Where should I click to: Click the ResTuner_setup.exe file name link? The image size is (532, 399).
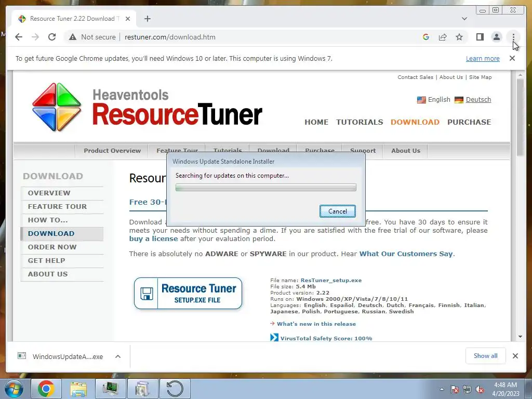tap(331, 280)
